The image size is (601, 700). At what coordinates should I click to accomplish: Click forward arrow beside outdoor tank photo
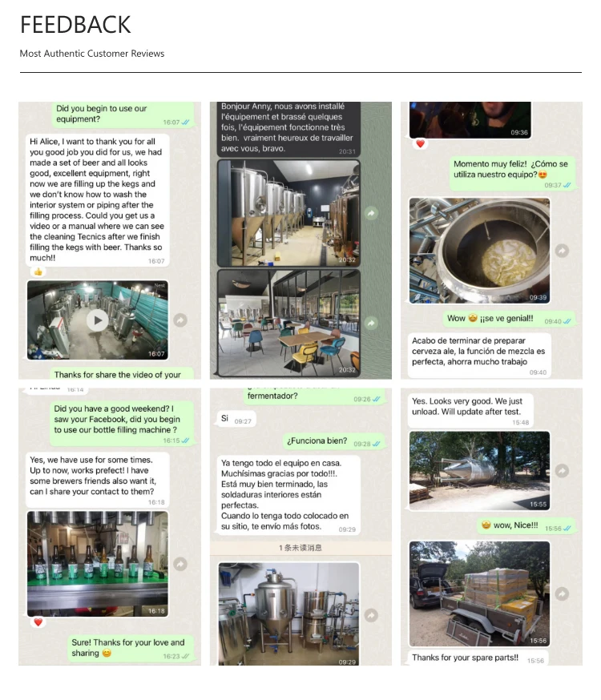tap(563, 470)
